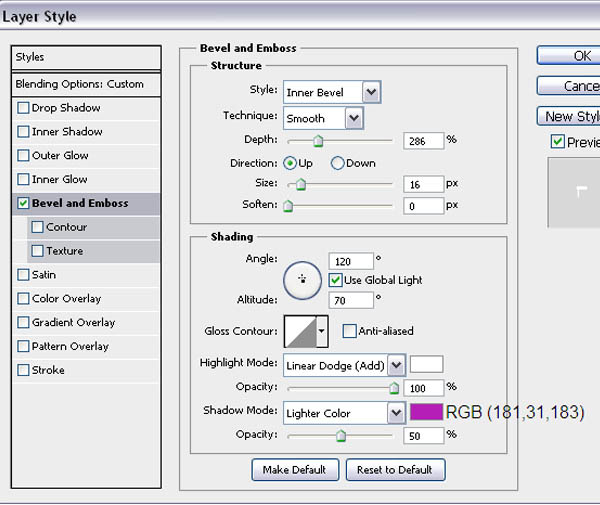Screen dimensions: 600x505
Task: Click the Angle light direction dial
Action: point(301,281)
